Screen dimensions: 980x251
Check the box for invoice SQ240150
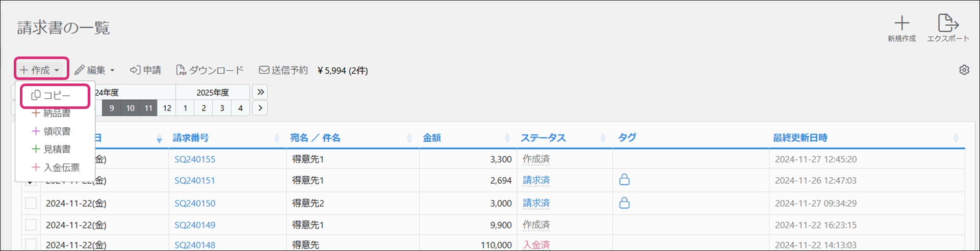(31, 203)
